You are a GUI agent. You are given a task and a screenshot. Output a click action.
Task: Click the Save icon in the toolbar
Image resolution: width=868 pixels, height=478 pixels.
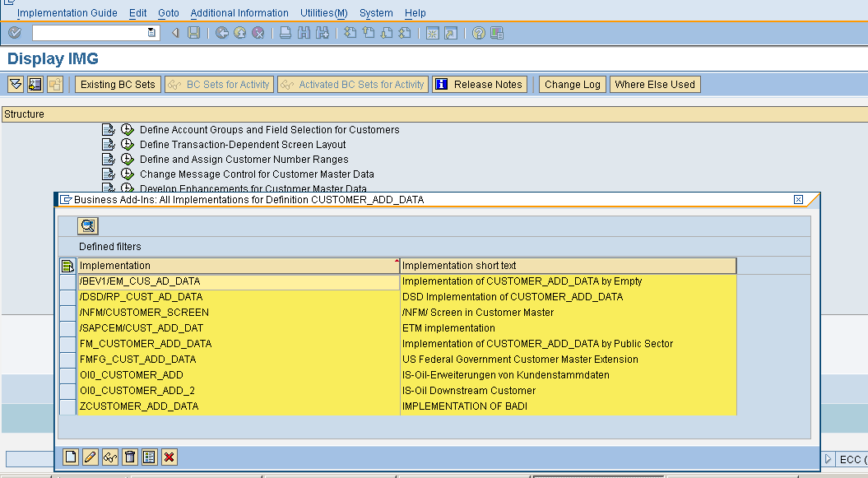tap(193, 34)
